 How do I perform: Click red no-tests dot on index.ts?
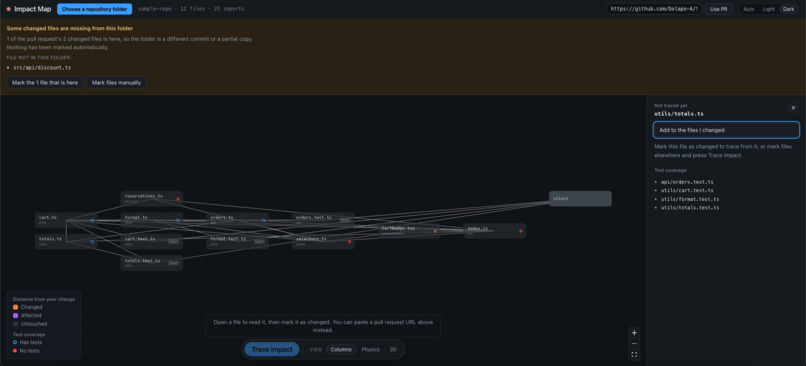pyautogui.click(x=521, y=231)
